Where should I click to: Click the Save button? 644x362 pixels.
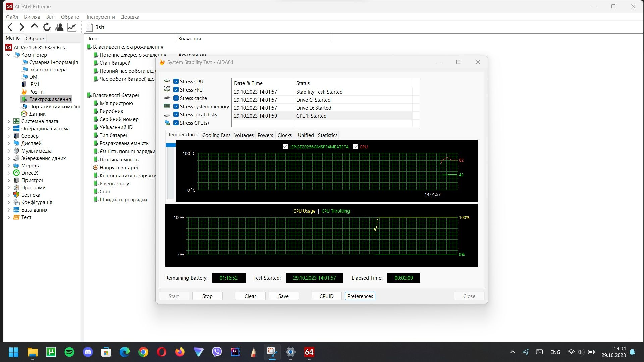pyautogui.click(x=283, y=296)
